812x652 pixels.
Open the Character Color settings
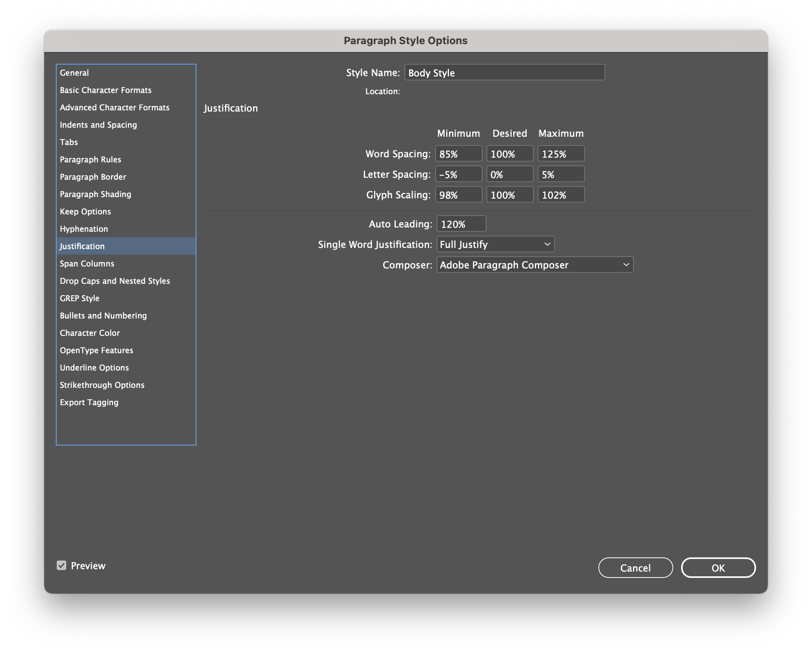pyautogui.click(x=89, y=333)
